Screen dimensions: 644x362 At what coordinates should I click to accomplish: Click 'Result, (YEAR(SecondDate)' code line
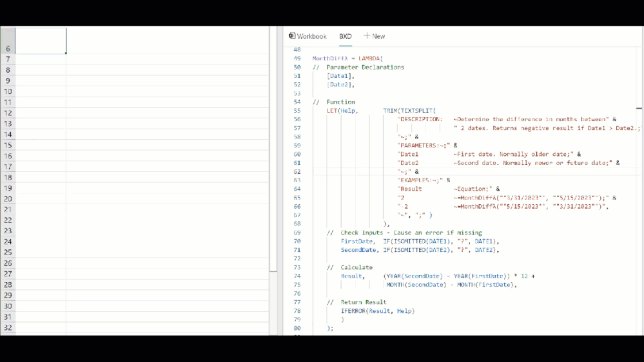[x=438, y=276]
